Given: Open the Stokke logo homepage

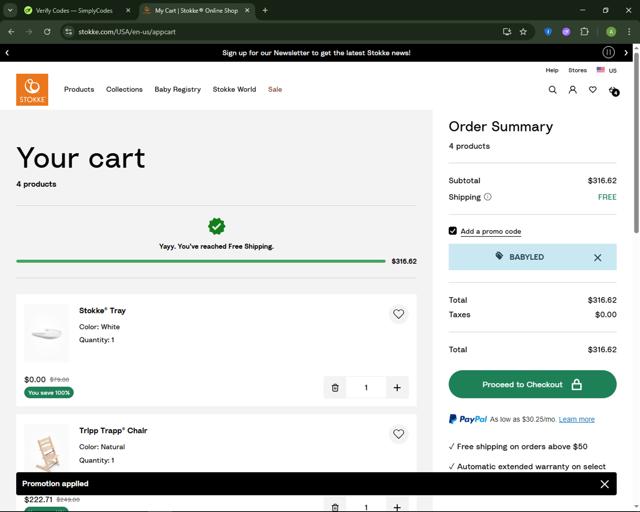Looking at the screenshot, I should click(32, 89).
